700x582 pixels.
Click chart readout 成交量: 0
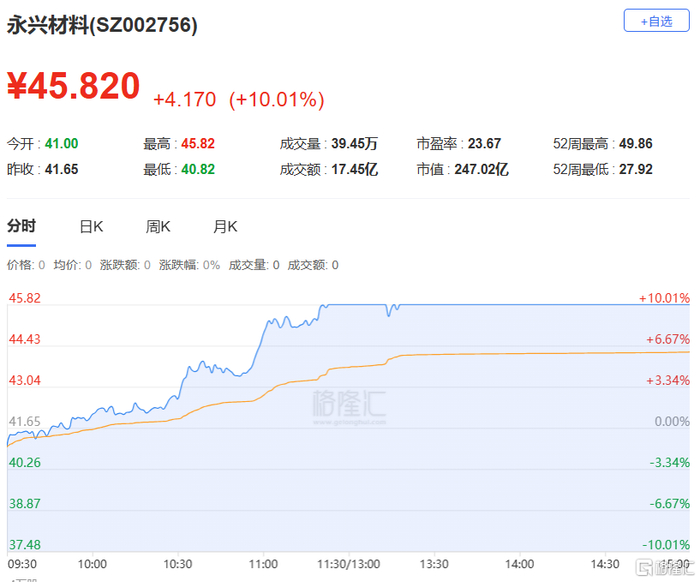point(254,265)
